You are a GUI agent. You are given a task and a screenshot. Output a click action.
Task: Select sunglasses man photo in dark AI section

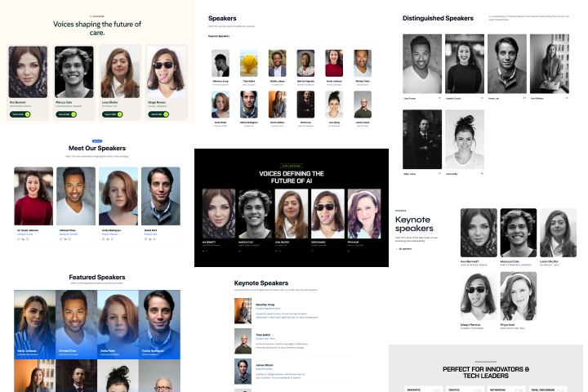[327, 214]
